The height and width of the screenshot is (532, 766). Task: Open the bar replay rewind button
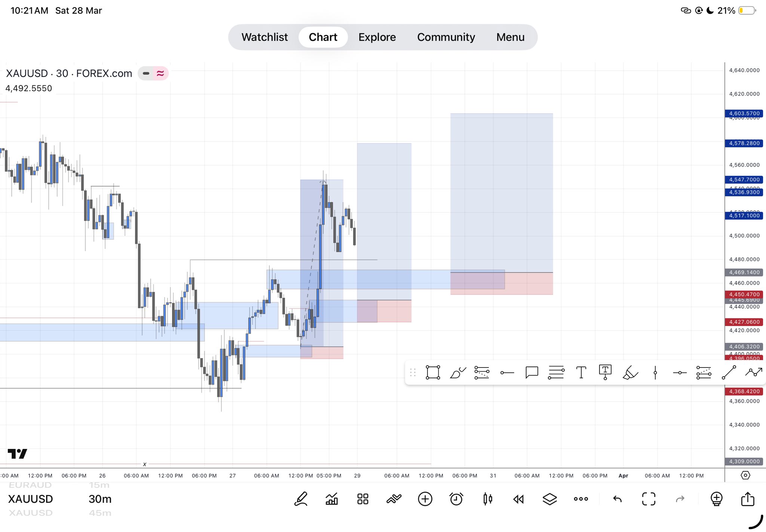click(518, 499)
